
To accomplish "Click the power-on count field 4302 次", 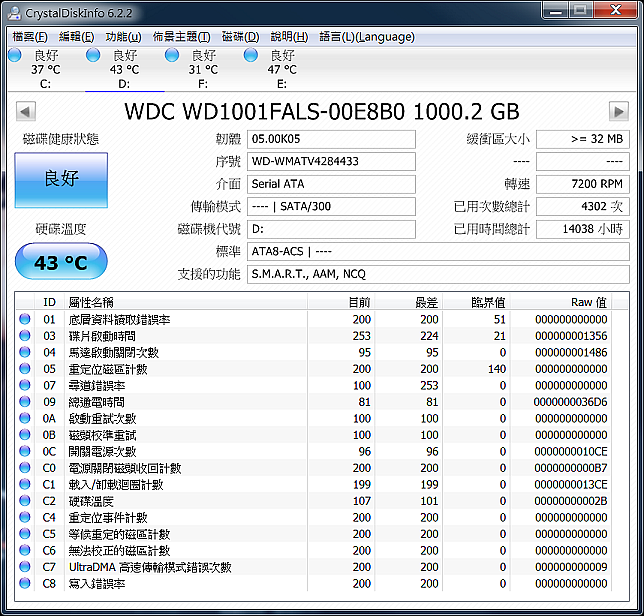I will coord(583,207).
